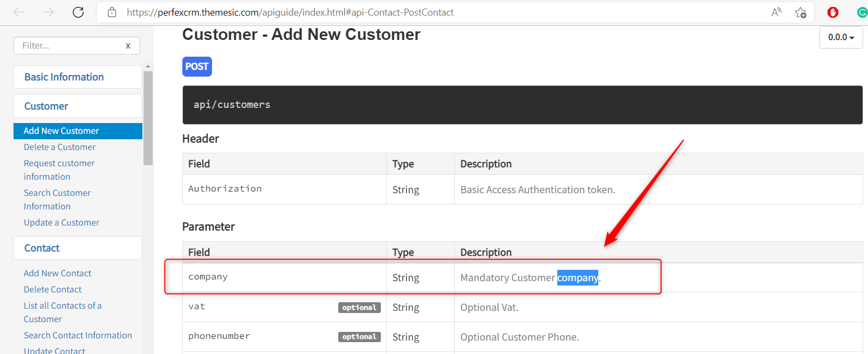The width and height of the screenshot is (868, 354).
Task: Open the Delete a Customer link
Action: [x=59, y=147]
